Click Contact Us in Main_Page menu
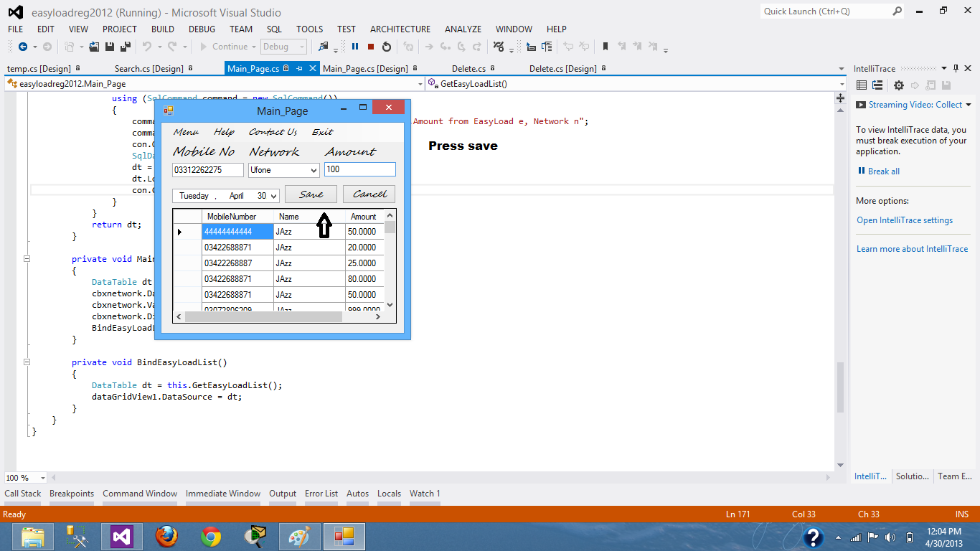This screenshot has height=551, width=980. click(273, 132)
